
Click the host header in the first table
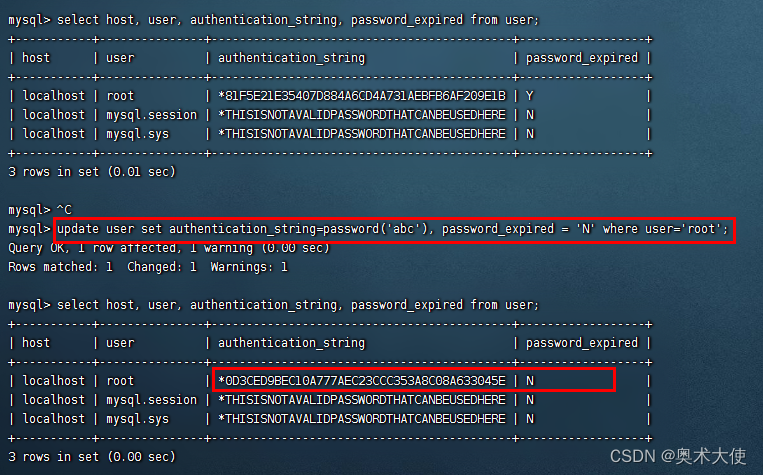pos(36,58)
